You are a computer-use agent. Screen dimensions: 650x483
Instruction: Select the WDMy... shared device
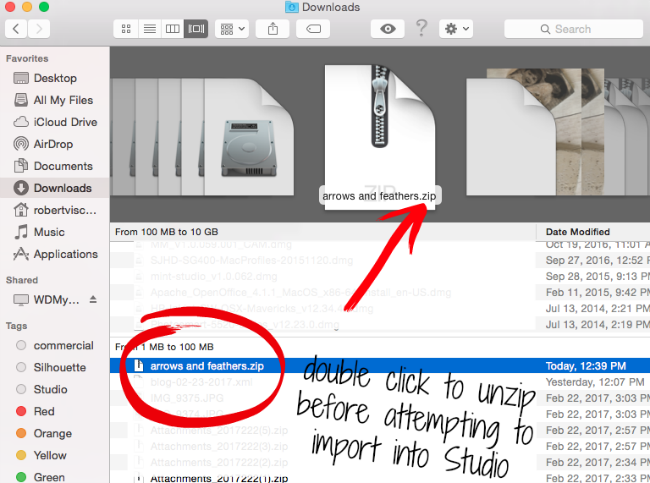point(46,300)
